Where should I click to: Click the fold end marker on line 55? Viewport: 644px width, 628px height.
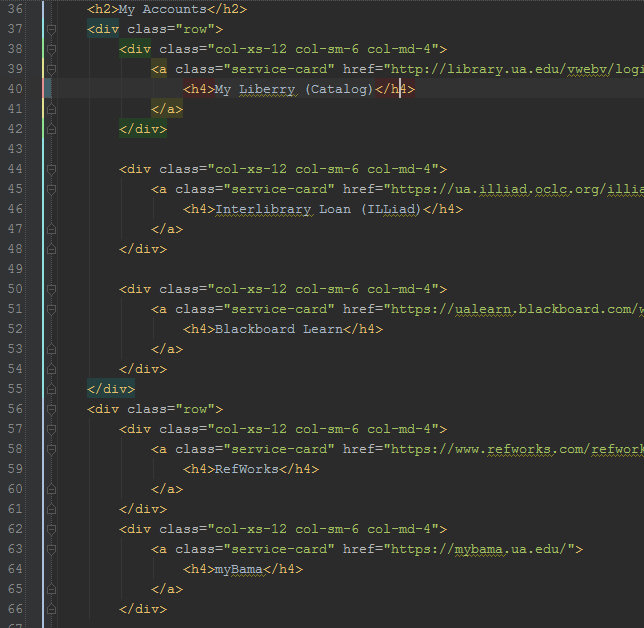tap(51, 389)
